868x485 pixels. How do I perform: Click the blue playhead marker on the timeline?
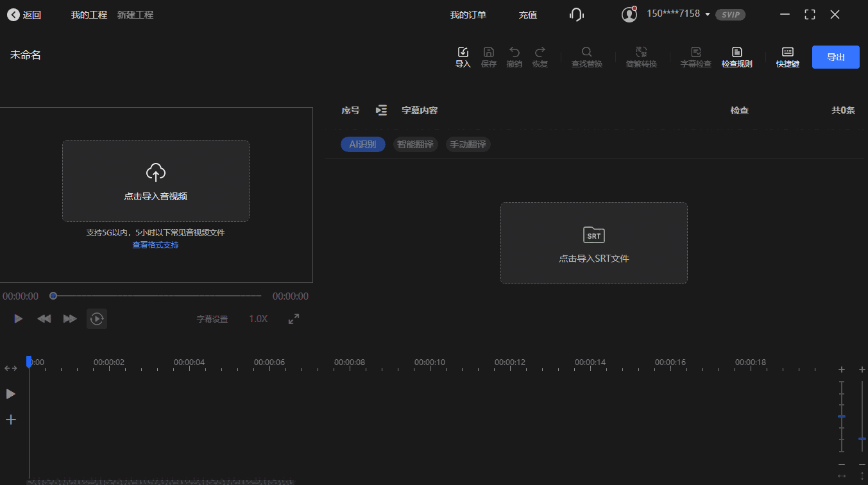(29, 362)
